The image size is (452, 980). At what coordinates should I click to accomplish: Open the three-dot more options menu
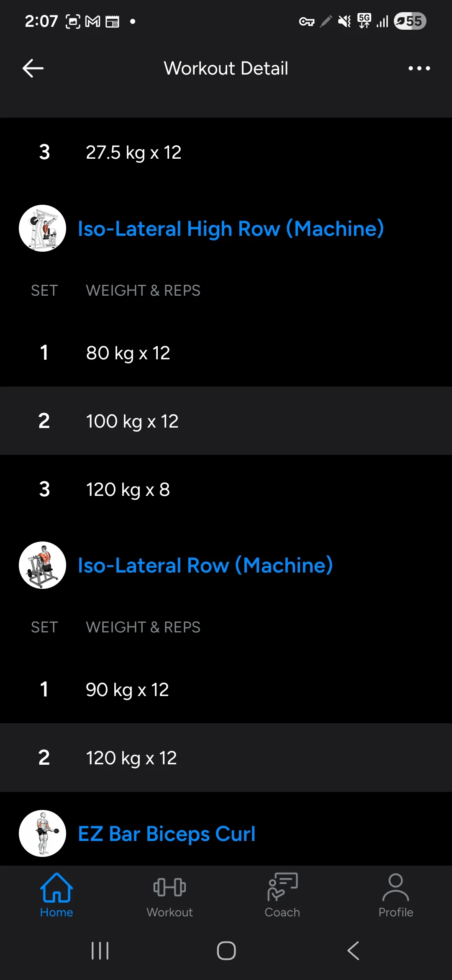pos(419,68)
